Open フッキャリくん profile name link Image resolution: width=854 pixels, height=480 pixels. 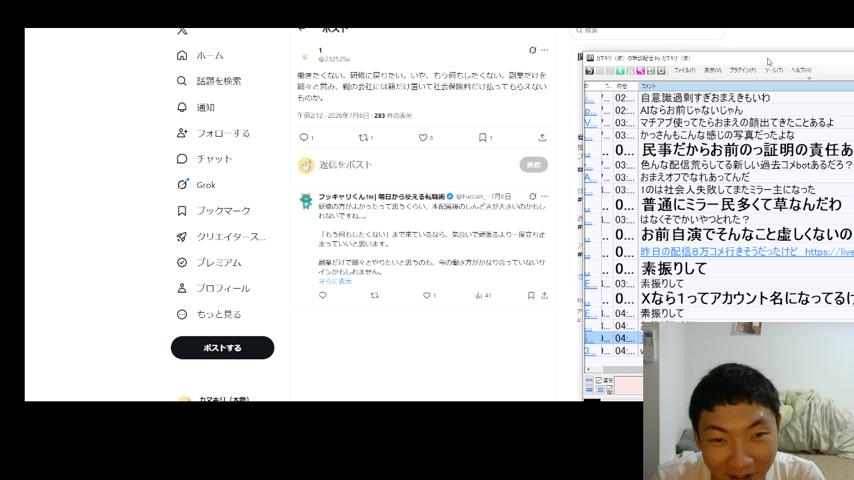point(382,196)
